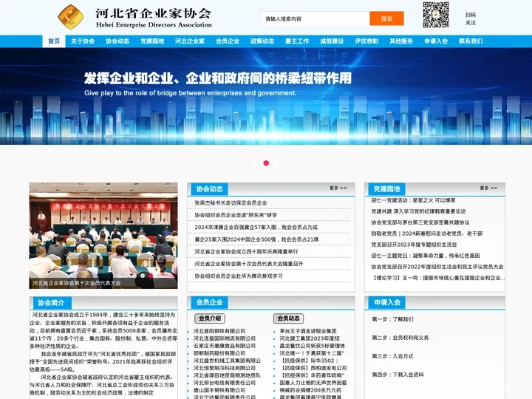Select the first carousel dot
The image size is (532, 399).
tap(255, 163)
